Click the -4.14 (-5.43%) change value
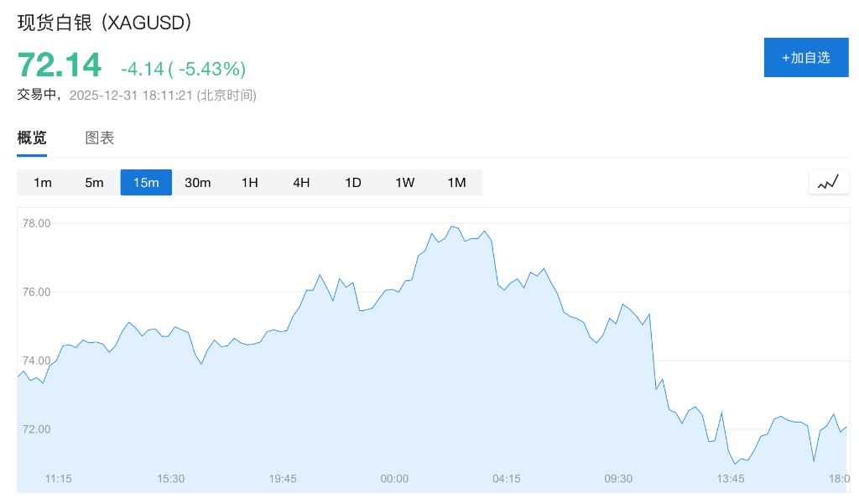859x504 pixels. tap(183, 69)
